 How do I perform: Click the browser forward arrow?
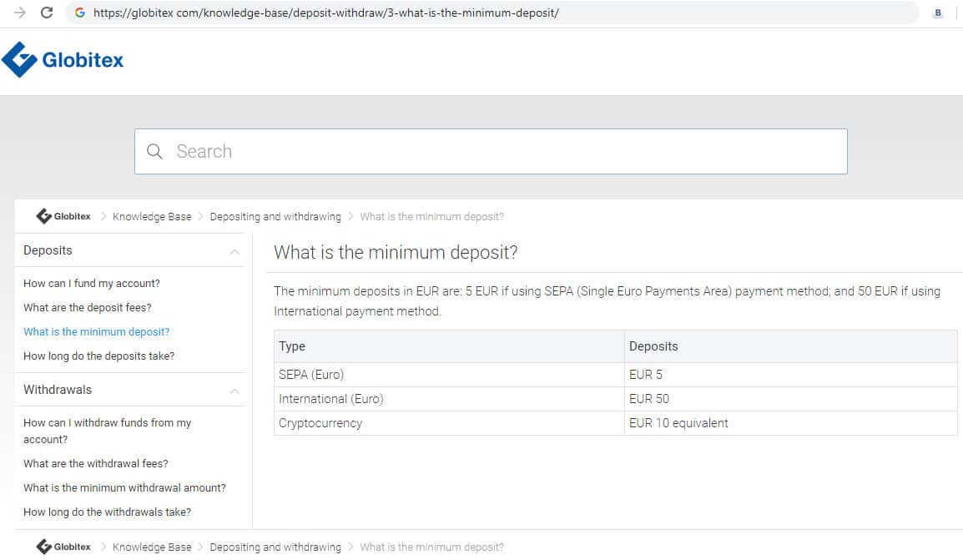tap(20, 13)
